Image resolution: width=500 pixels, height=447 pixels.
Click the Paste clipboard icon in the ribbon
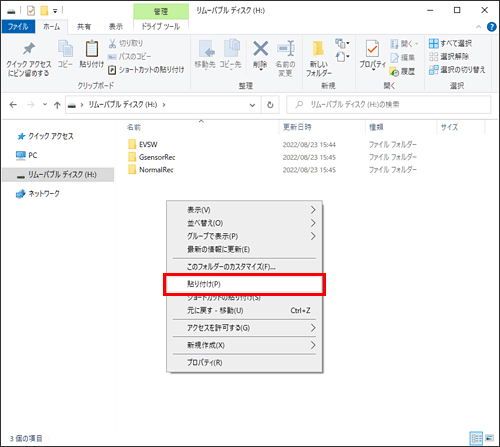(x=91, y=49)
